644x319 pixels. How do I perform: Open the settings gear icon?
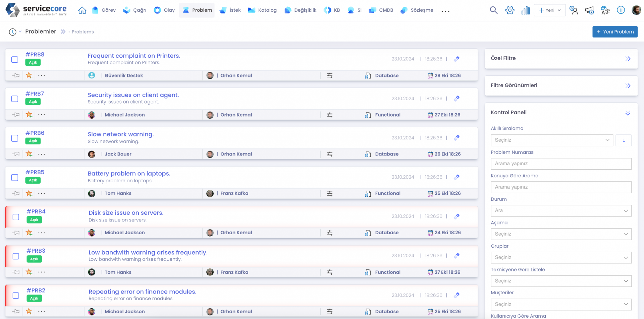coord(509,10)
